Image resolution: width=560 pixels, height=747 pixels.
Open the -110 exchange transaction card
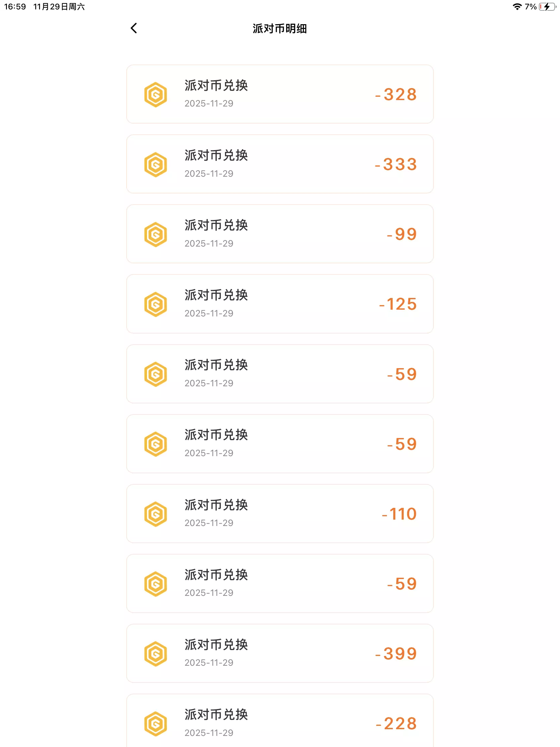[x=280, y=514]
